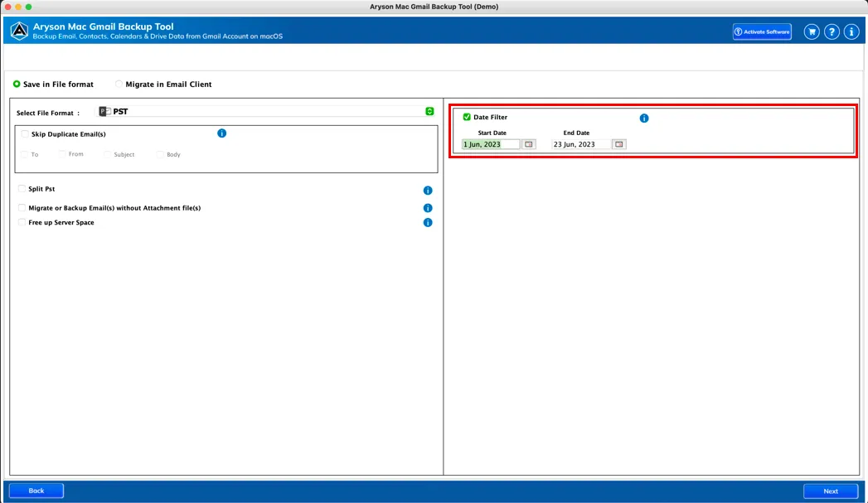
Task: Open the help question mark icon
Action: coord(832,32)
